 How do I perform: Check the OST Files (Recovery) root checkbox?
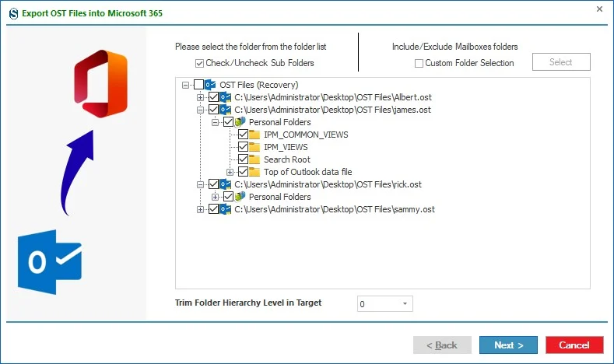pyautogui.click(x=198, y=85)
